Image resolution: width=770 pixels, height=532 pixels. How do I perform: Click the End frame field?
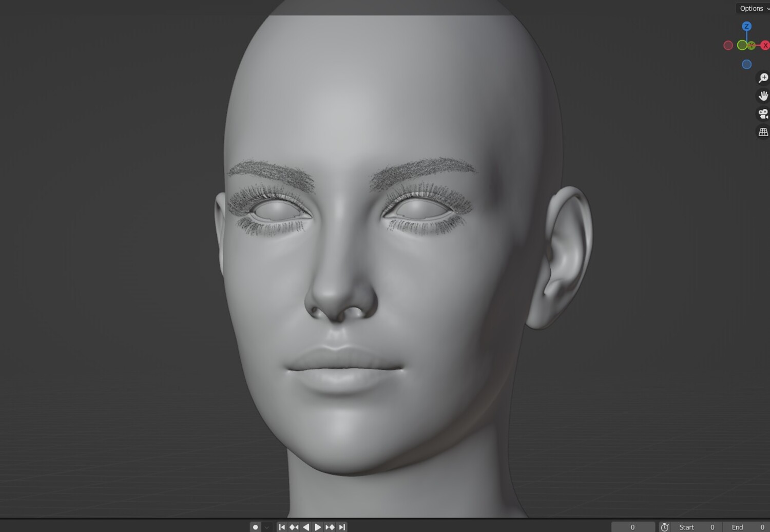pos(747,527)
